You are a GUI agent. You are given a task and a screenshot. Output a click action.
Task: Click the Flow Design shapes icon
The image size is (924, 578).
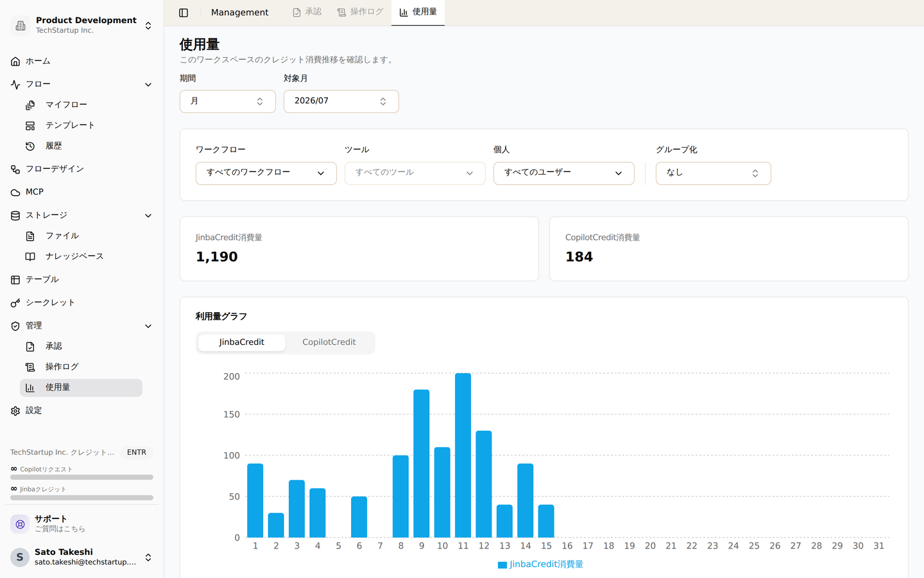pos(15,170)
